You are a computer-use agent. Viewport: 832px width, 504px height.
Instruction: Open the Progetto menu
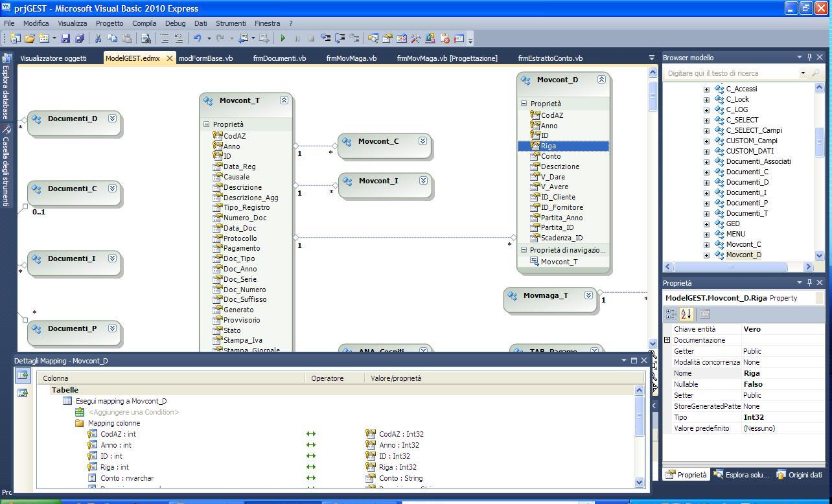click(110, 23)
